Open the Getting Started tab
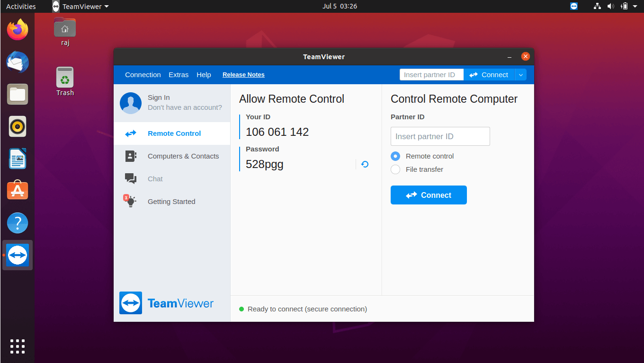644x363 pixels. 172,202
